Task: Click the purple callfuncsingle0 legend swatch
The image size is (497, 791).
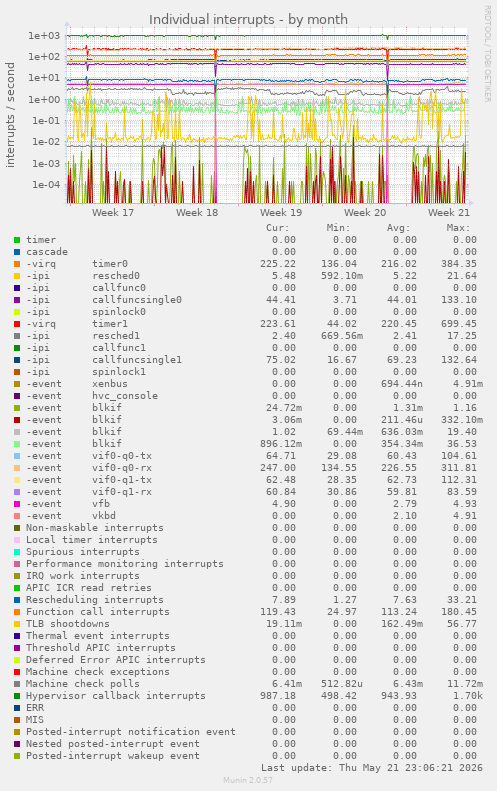Action: coord(17,300)
